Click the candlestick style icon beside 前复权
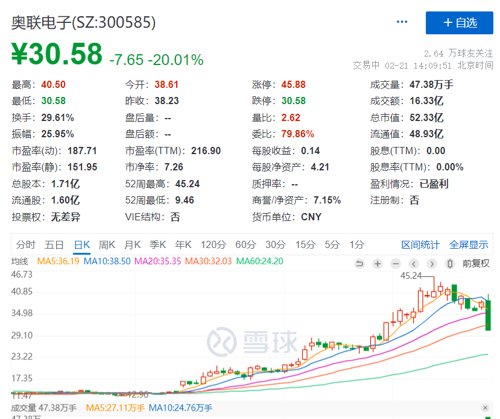Viewport: 500px width, 419px height. 450,264
